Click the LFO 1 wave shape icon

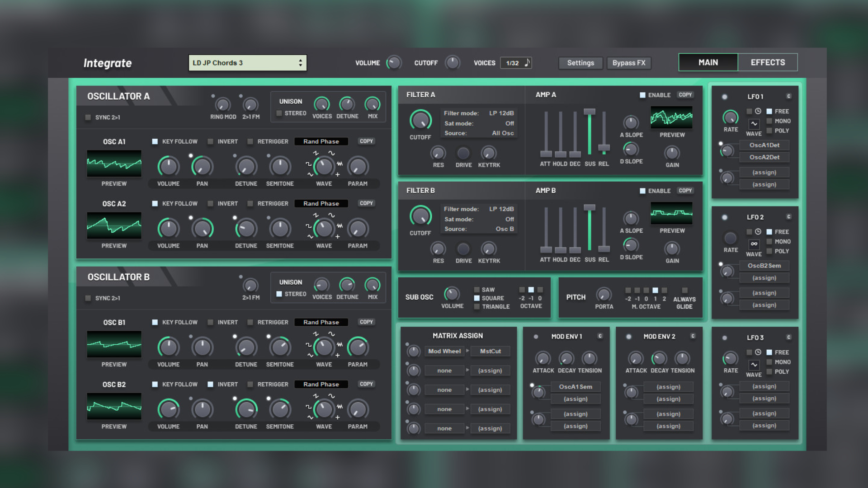pos(754,123)
